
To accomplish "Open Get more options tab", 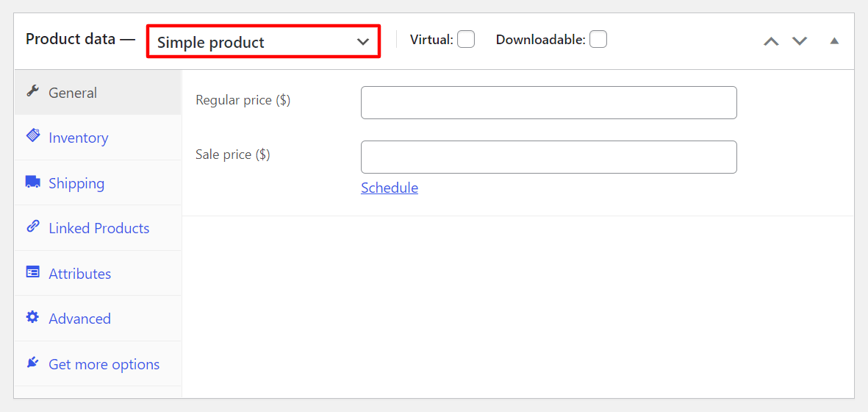I will tap(98, 364).
